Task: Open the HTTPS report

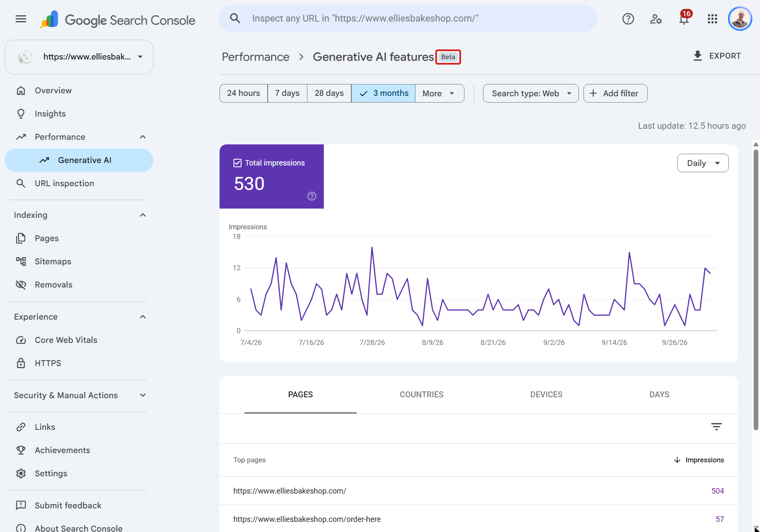Action: (79, 363)
